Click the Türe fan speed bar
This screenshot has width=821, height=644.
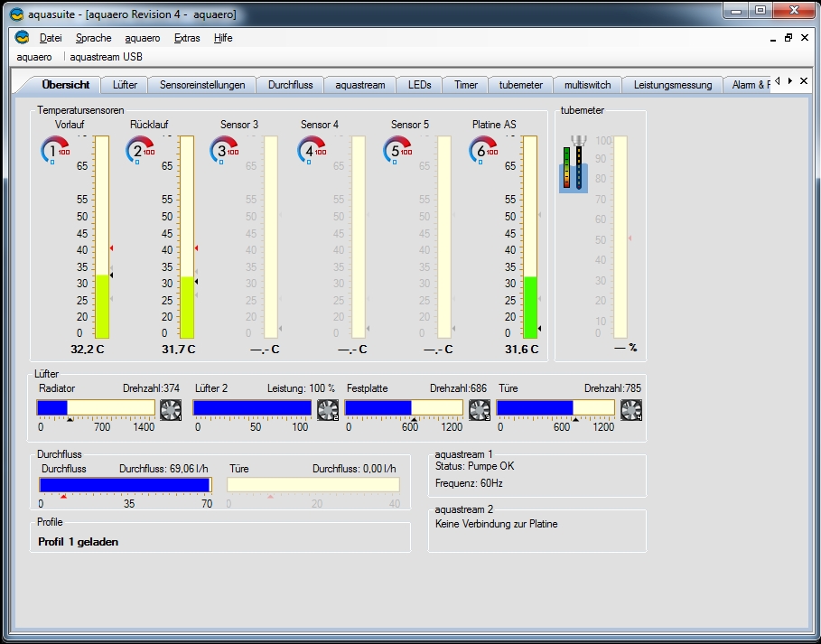[x=555, y=407]
